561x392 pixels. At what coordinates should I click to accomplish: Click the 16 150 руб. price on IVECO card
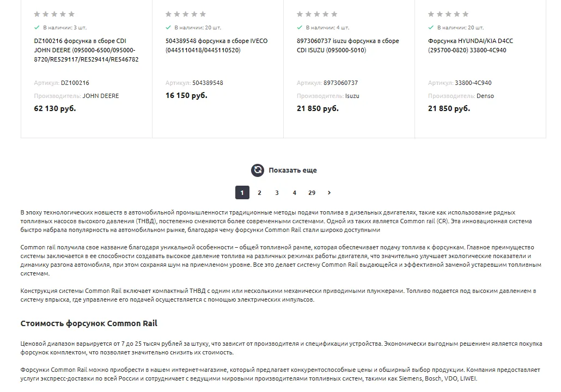[x=186, y=95]
